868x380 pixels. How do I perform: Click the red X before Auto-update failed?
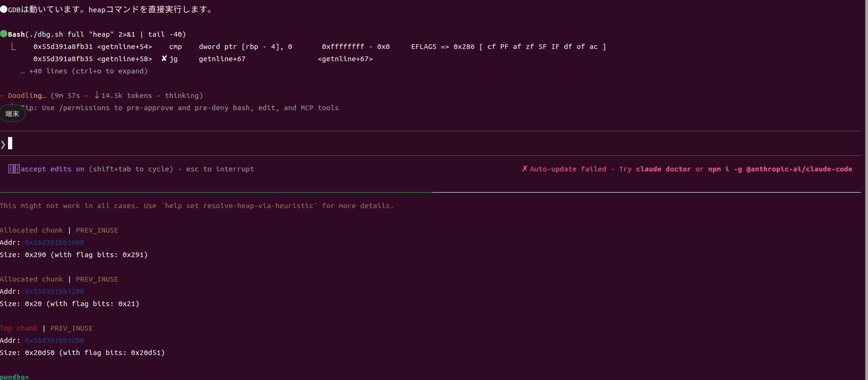click(x=524, y=169)
